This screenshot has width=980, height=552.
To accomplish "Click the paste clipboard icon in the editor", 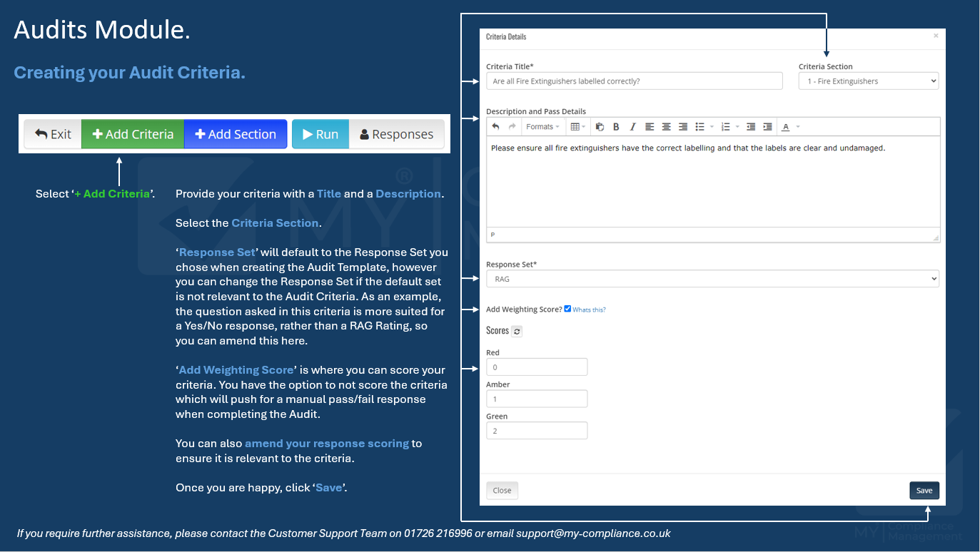I will tap(600, 127).
